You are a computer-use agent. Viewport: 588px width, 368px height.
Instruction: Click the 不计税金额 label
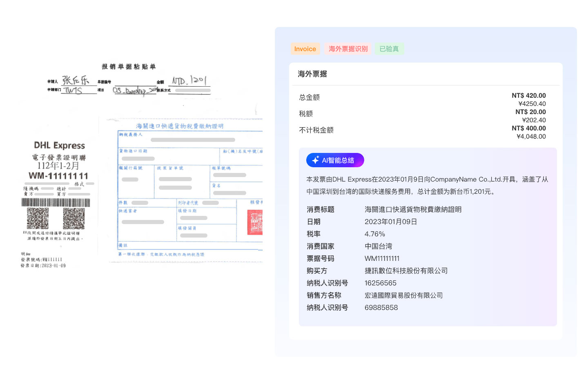[x=316, y=130]
